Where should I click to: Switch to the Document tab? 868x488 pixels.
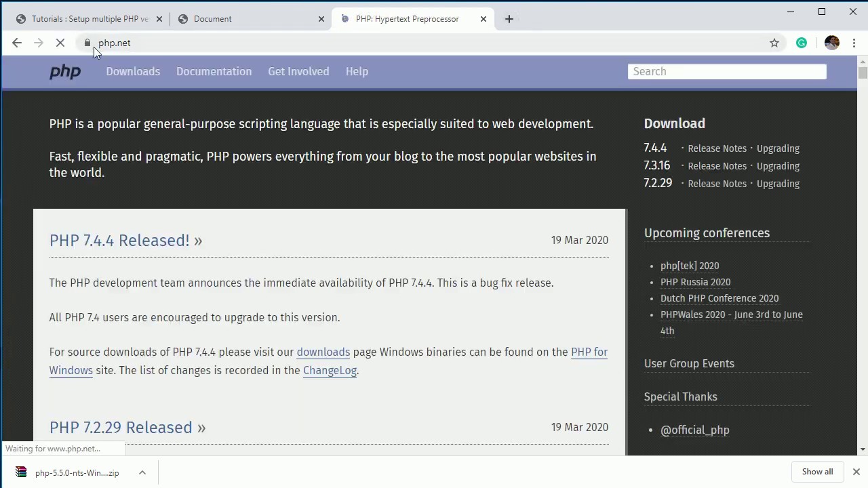pos(248,19)
